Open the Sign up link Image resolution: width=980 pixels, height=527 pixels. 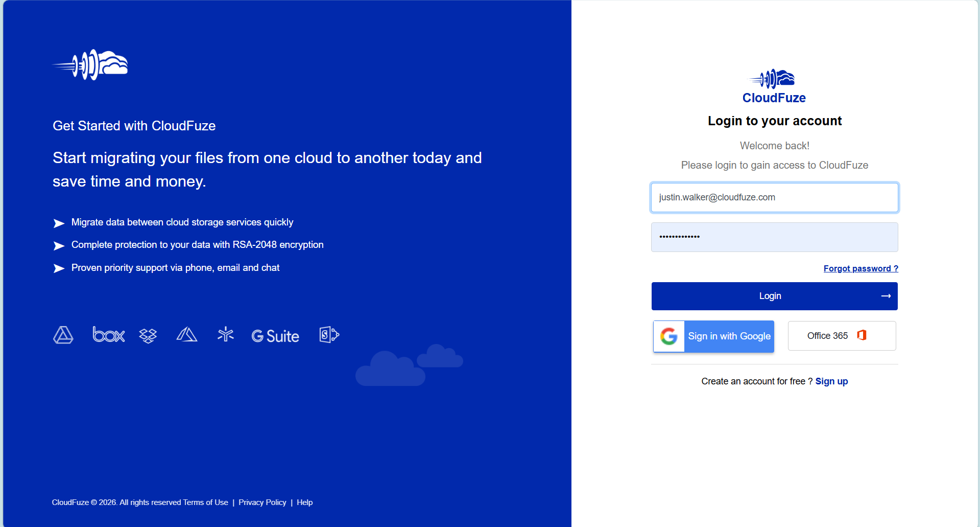coord(831,381)
